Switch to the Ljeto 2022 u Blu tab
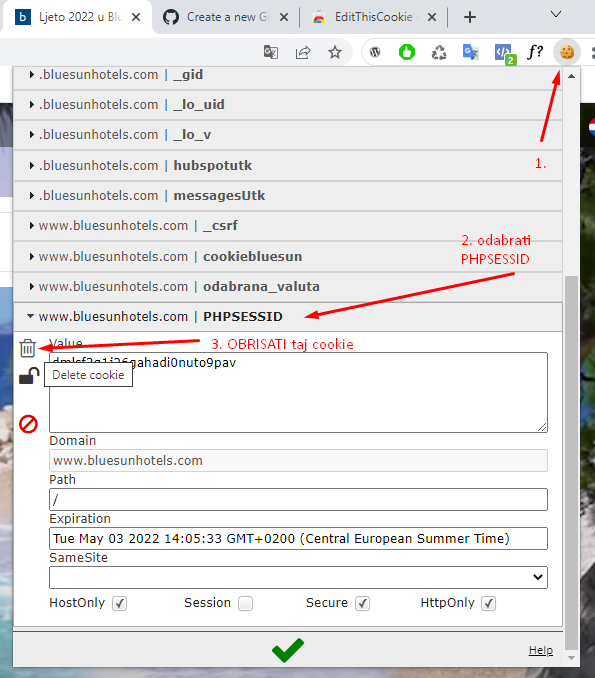 (x=76, y=17)
